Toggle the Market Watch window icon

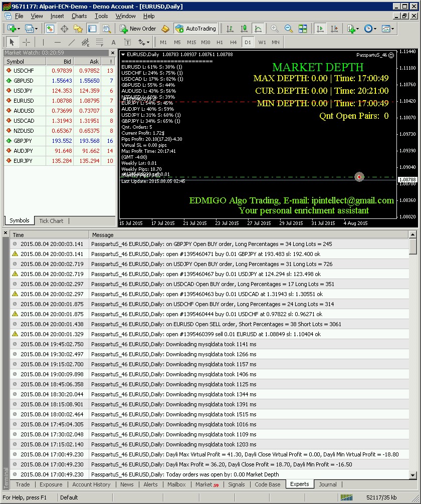click(x=50, y=29)
